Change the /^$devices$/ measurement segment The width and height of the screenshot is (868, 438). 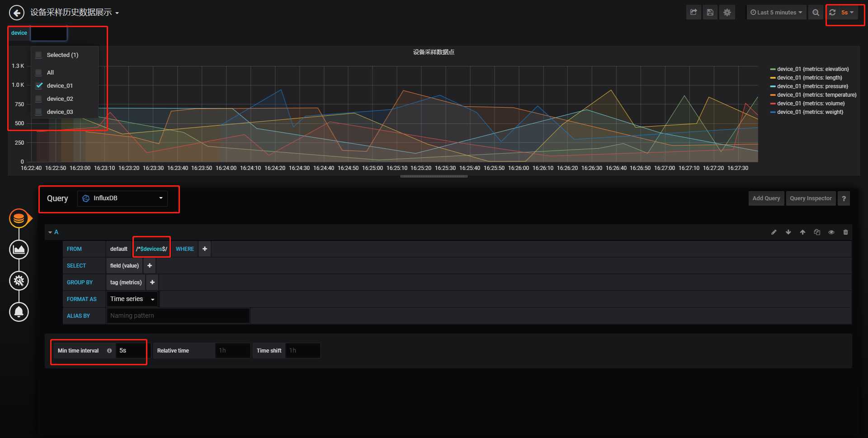tap(151, 249)
